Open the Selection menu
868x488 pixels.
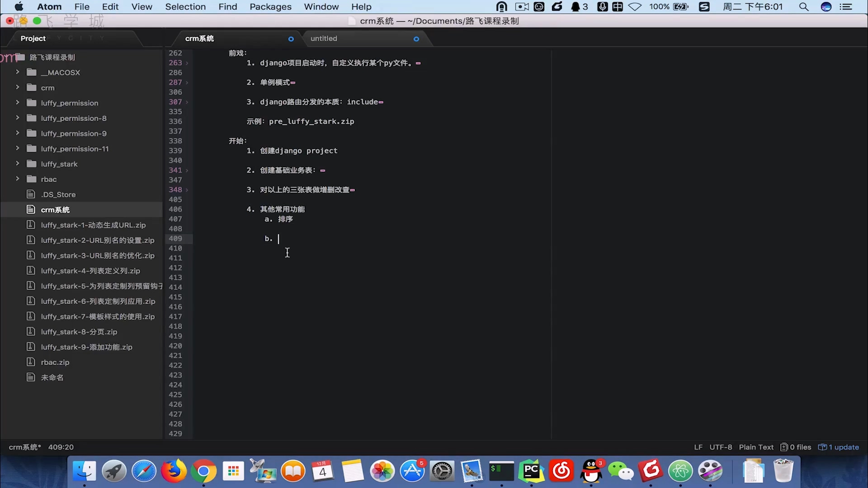click(x=185, y=7)
